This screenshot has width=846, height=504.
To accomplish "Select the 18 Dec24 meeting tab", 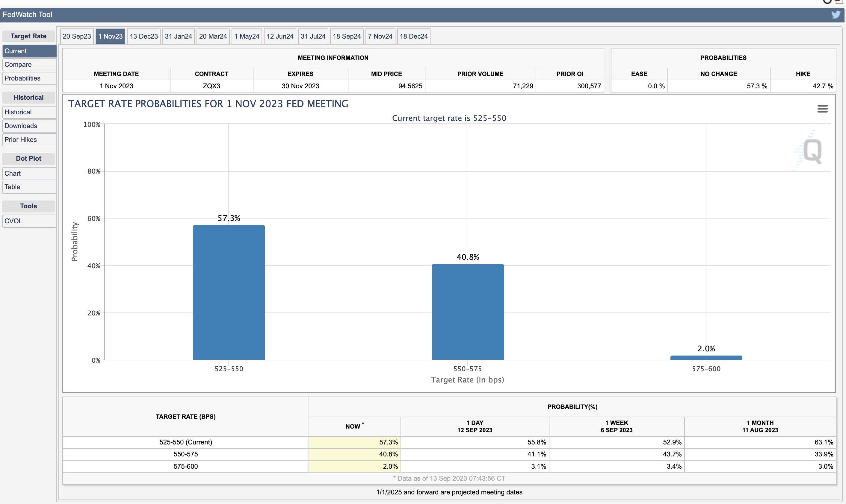I will (x=413, y=36).
